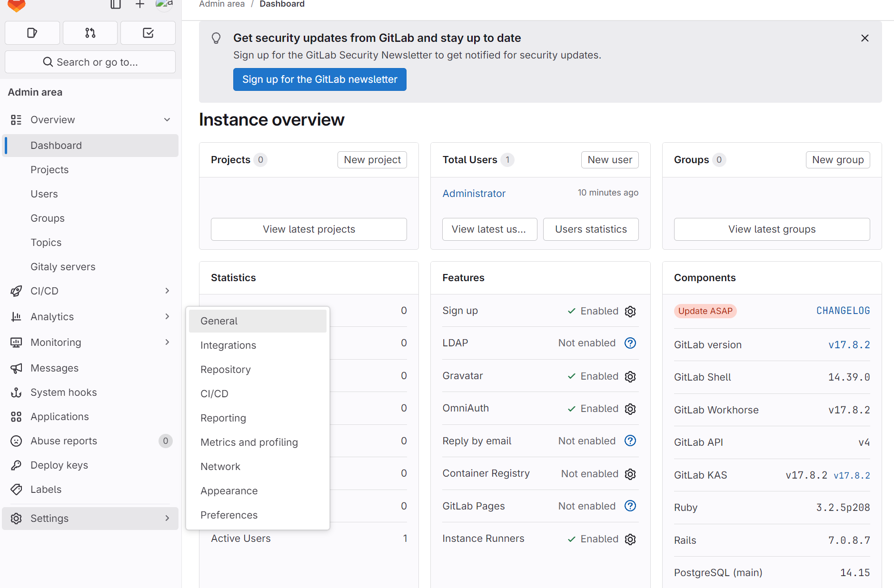894x588 pixels.
Task: Expand the Analytics sidebar chevron
Action: pyautogui.click(x=167, y=316)
